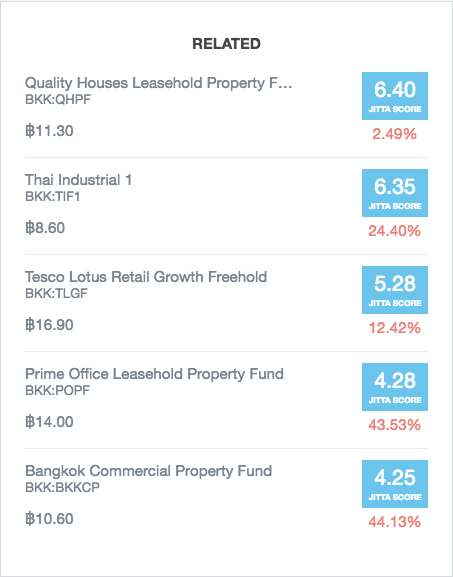This screenshot has width=453, height=577.
Task: Select the BKK:QHPF ticker symbol
Action: [x=58, y=100]
